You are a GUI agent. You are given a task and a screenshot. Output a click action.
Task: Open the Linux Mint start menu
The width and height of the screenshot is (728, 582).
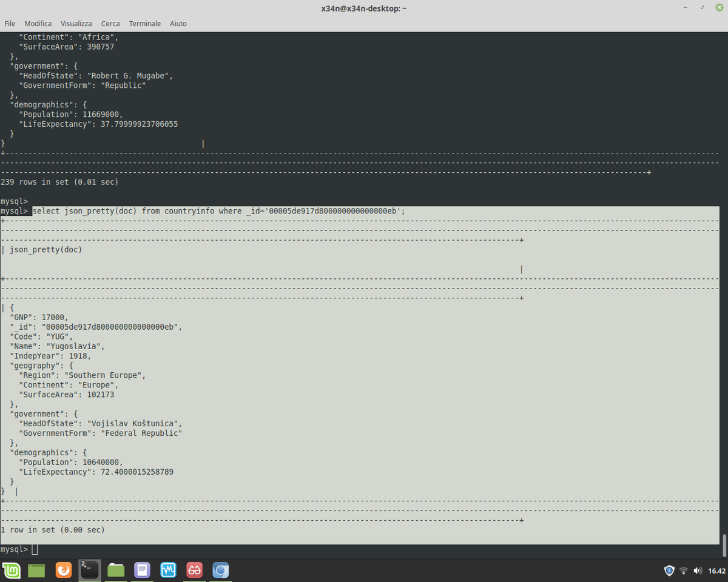coord(11,570)
